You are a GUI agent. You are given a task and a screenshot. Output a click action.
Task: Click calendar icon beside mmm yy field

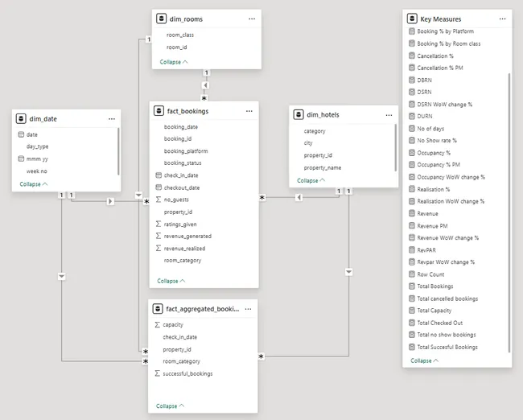(x=21, y=159)
